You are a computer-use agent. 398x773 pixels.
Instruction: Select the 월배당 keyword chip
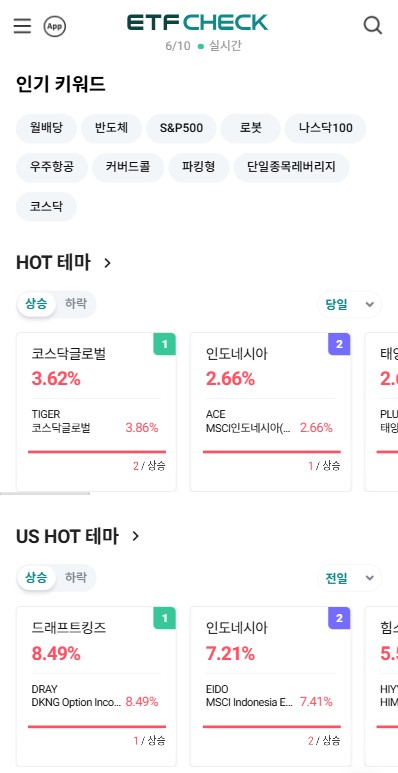tap(46, 128)
